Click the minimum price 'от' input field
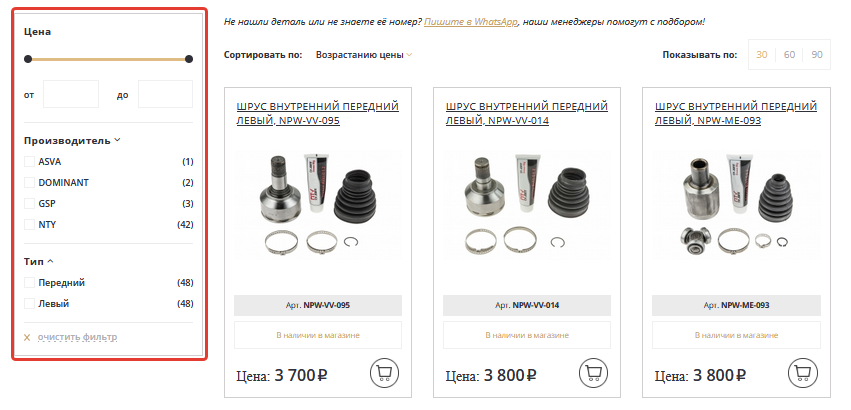 [x=71, y=94]
